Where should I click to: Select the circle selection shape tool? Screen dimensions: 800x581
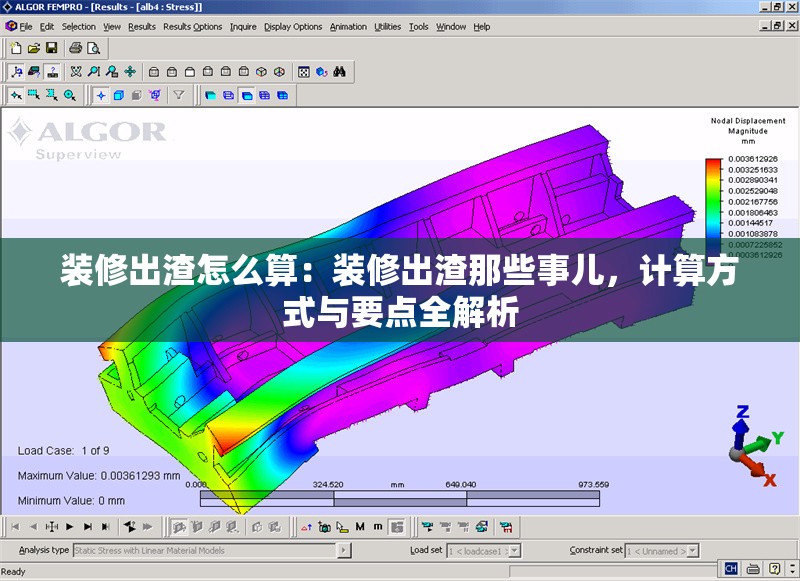[70, 96]
